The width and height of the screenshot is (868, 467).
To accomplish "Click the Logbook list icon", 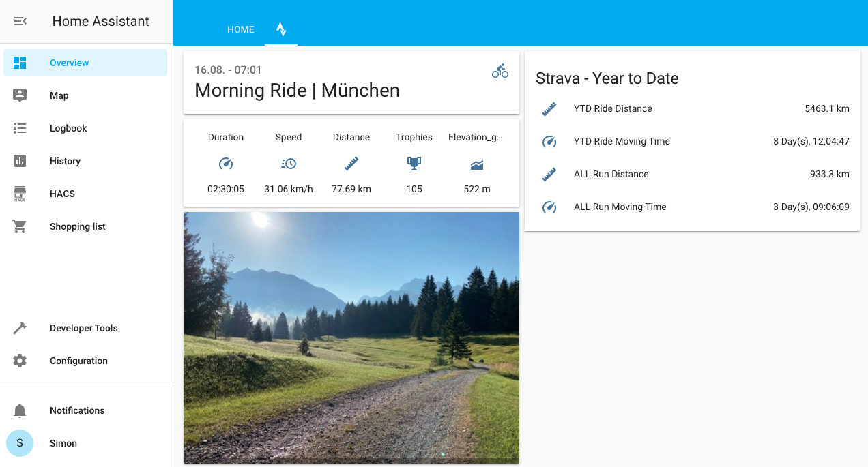I will (x=20, y=128).
